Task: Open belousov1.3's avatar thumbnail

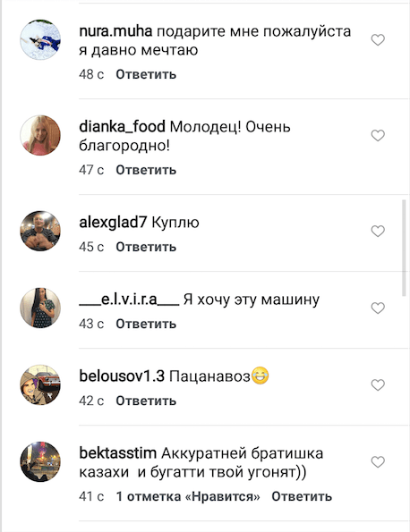Action: click(40, 385)
